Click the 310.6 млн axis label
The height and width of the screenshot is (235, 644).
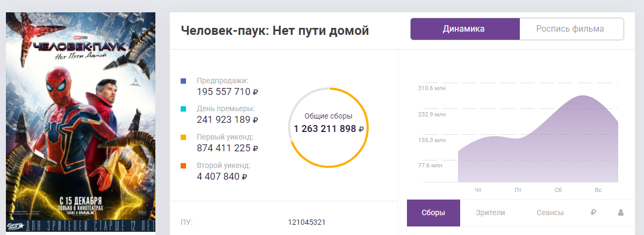click(x=432, y=88)
